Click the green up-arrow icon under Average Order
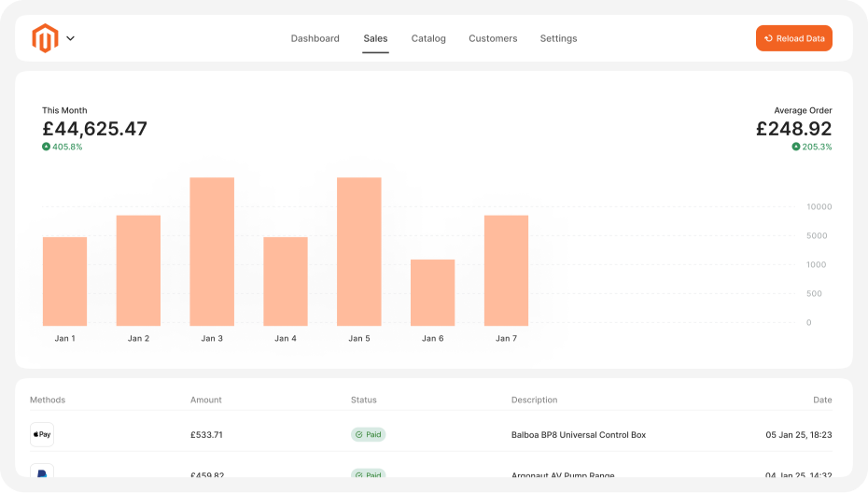The height and width of the screenshot is (493, 868). pyautogui.click(x=796, y=147)
